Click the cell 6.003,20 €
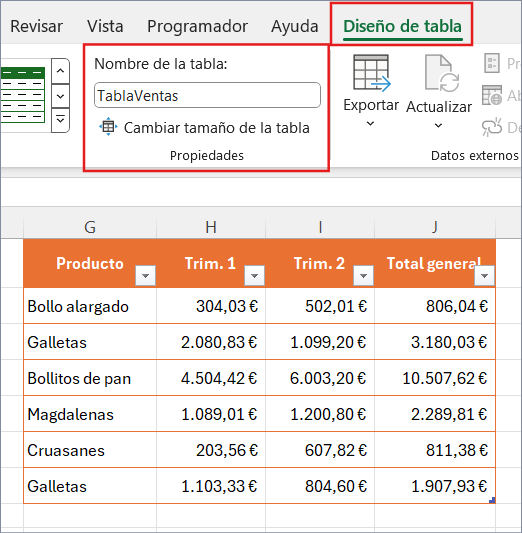Viewport: 522px width, 533px height. pyautogui.click(x=320, y=378)
